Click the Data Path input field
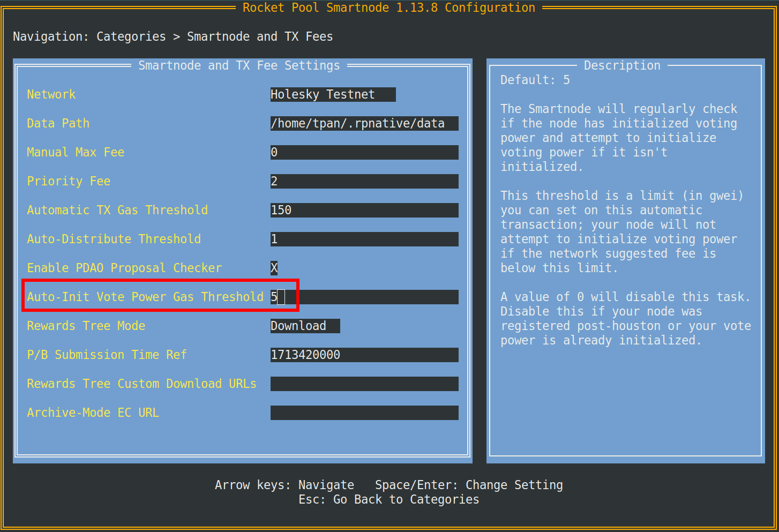The image size is (779, 532). click(x=364, y=123)
